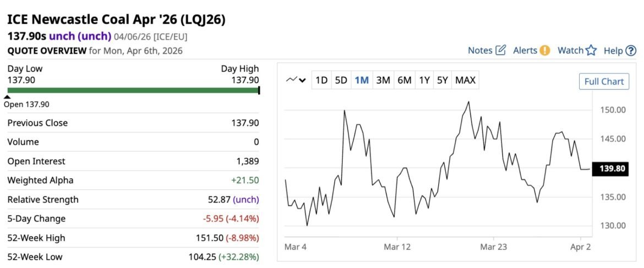Screen dimensions: 644x268
Task: Click the orange Alerts exclamation icon
Action: tap(544, 50)
